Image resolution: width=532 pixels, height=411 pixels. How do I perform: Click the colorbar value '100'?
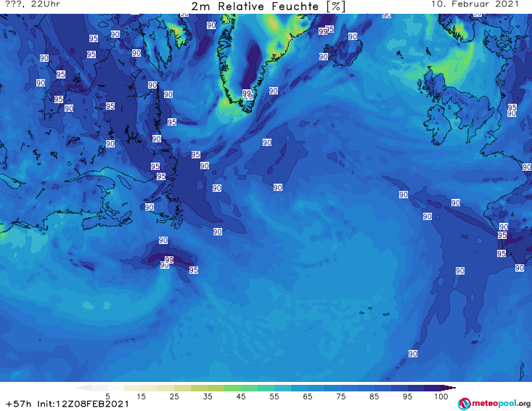(441, 396)
